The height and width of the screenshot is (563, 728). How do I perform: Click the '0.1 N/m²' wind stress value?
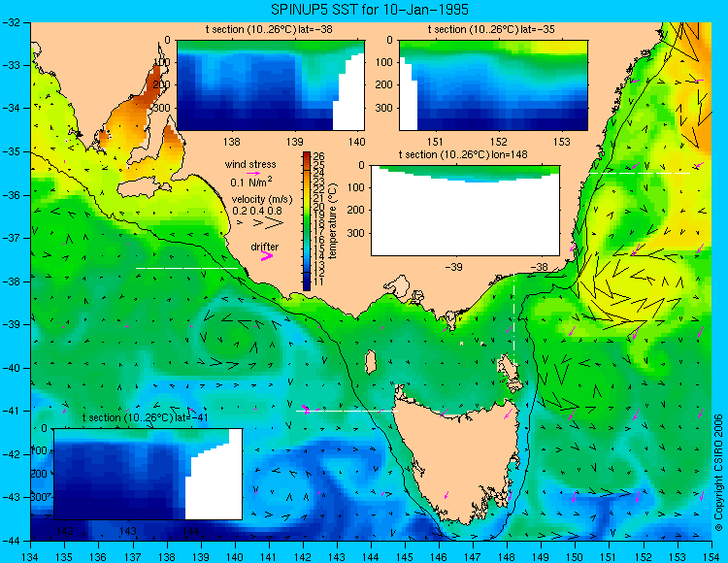click(x=251, y=182)
